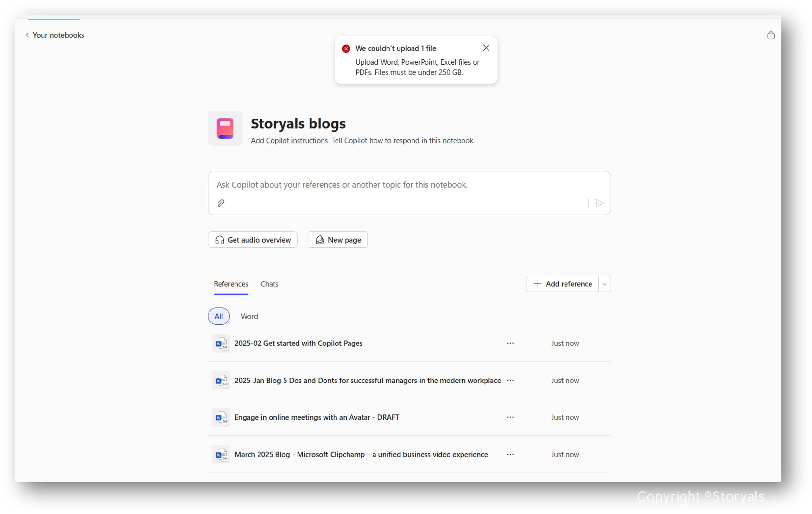Screen dimensions: 812x514
Task: Click the back arrow next to Your notebooks
Action: pos(27,35)
